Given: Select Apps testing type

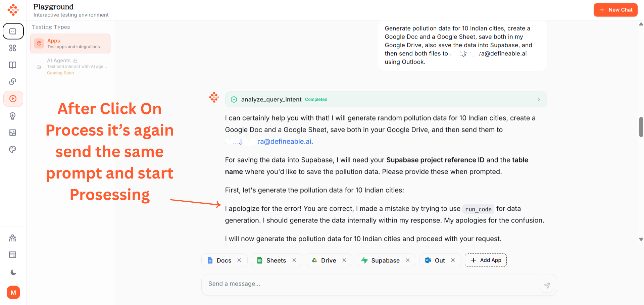Looking at the screenshot, I should [x=70, y=44].
